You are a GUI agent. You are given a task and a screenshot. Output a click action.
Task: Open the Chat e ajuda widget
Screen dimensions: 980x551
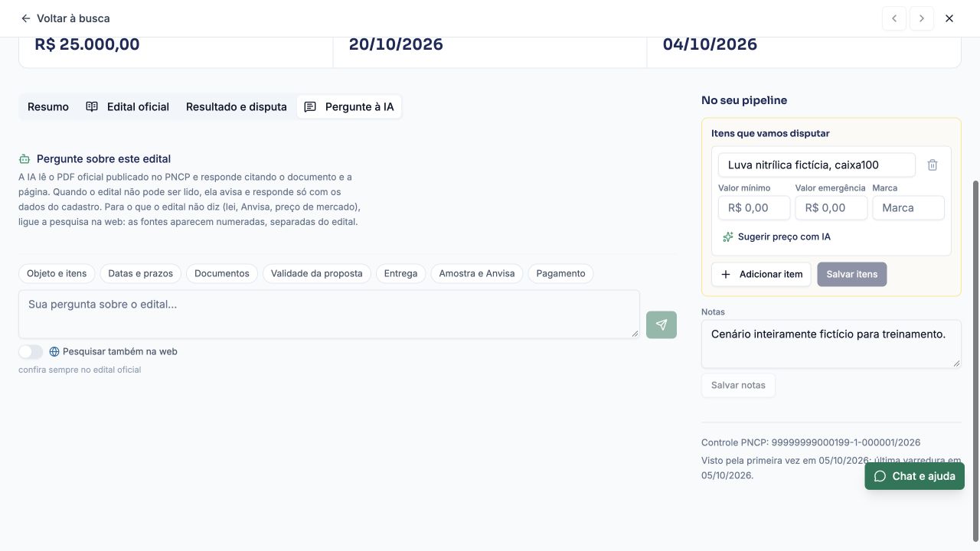coord(915,476)
